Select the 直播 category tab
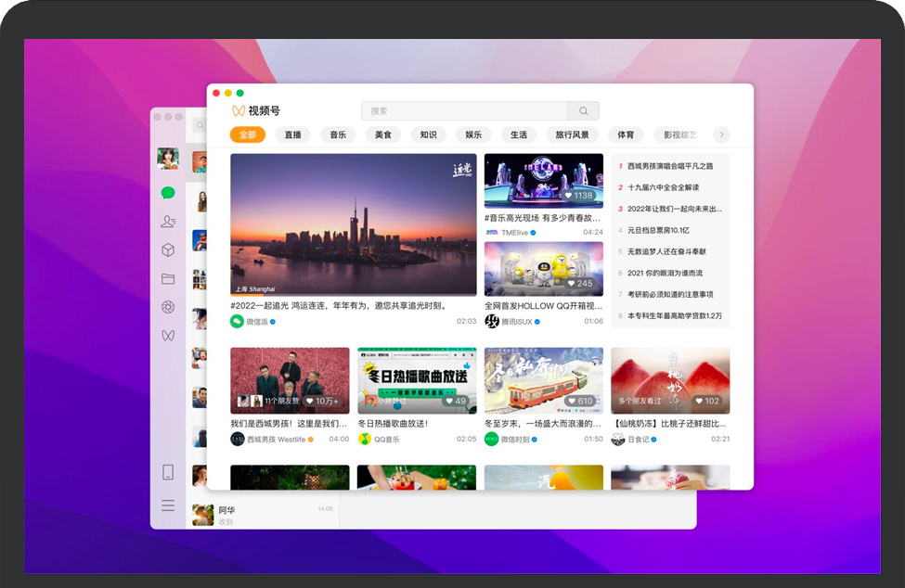This screenshot has height=588, width=905. click(292, 134)
